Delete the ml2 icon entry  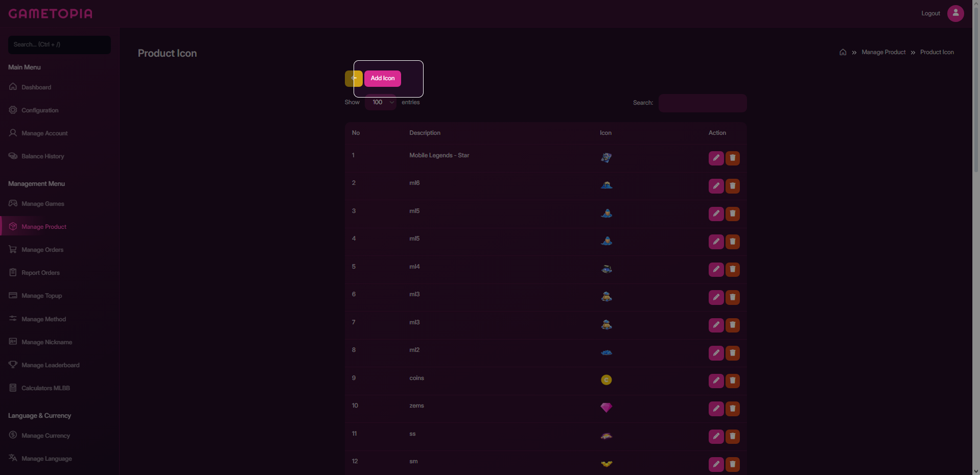[x=732, y=353]
